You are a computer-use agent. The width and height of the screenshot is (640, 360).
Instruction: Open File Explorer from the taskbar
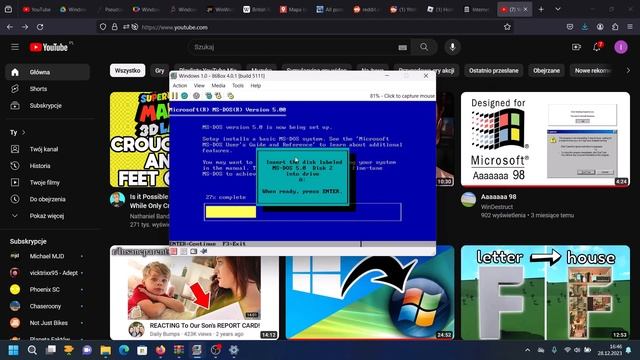(x=106, y=350)
